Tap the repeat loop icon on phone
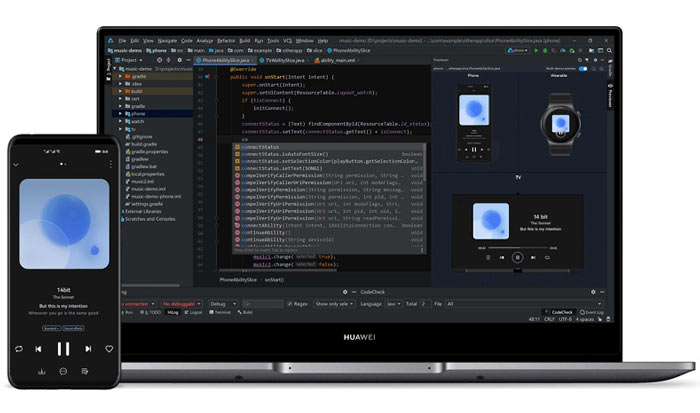Screen dimensions: 700x413 pos(19,349)
